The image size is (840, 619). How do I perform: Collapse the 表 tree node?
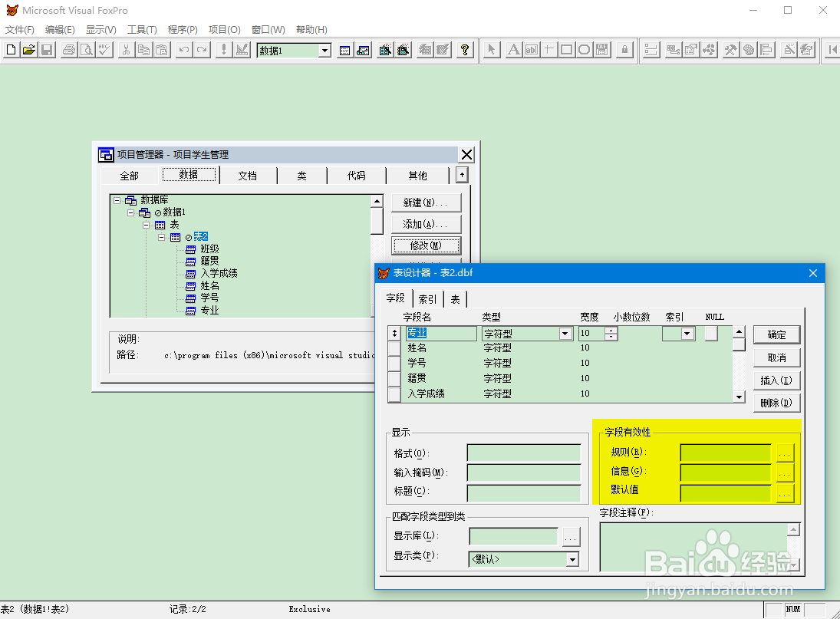click(x=146, y=225)
